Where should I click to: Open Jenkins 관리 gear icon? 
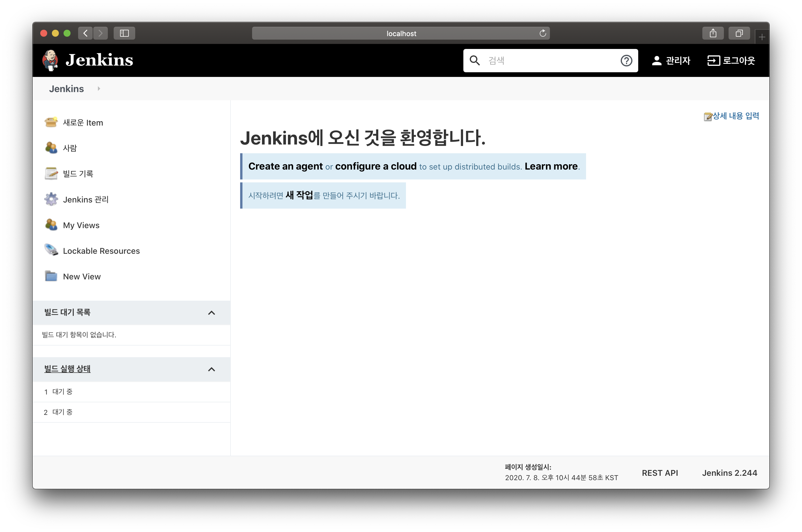pyautogui.click(x=51, y=199)
